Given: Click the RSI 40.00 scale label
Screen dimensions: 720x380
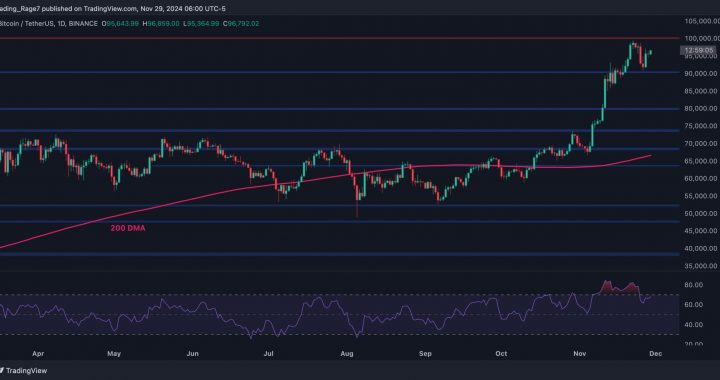Looking at the screenshot, I should point(694,324).
